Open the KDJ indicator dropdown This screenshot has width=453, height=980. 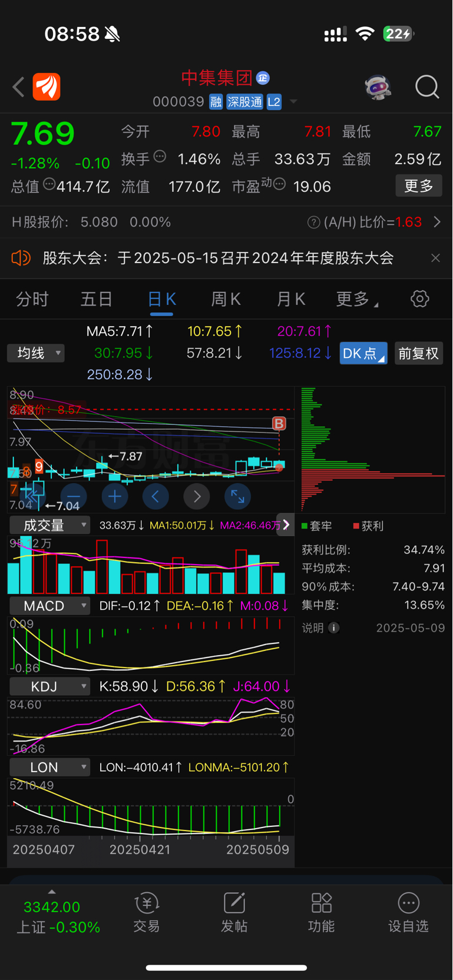(50, 686)
